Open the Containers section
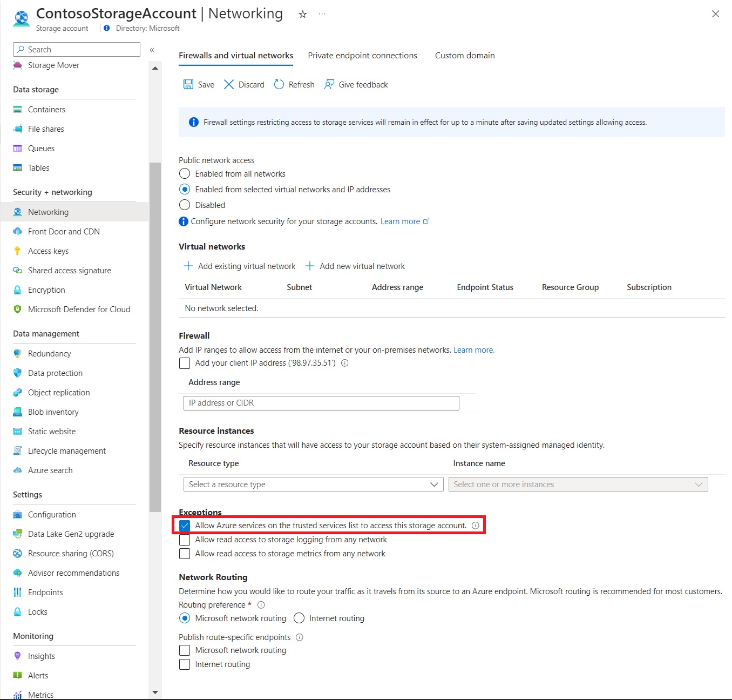Screen dimensions: 732x700 point(46,109)
